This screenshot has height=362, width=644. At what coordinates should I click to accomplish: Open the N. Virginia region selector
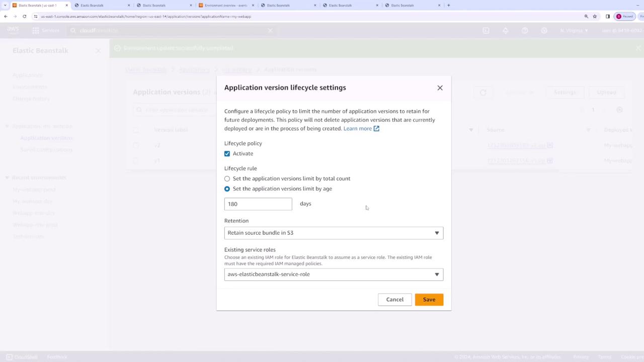[574, 31]
